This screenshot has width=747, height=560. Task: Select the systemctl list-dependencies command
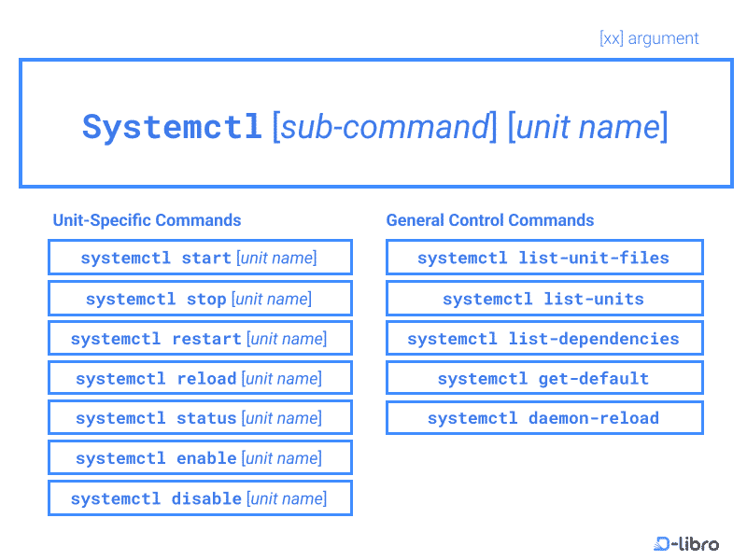coord(544,338)
